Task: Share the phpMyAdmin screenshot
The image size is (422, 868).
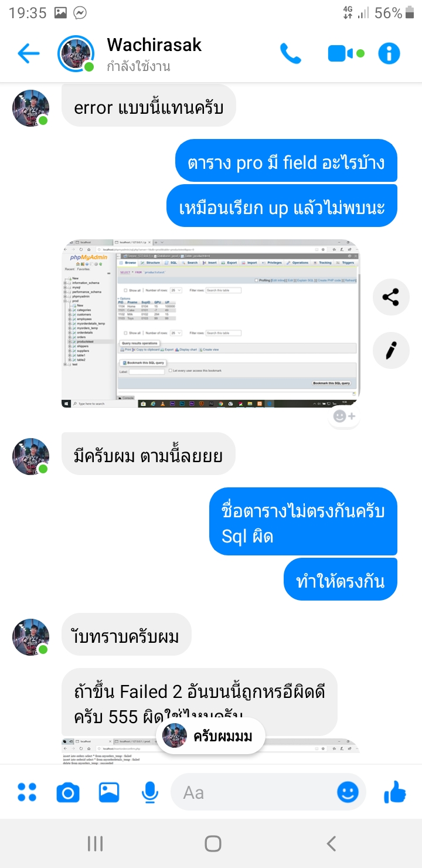Action: (391, 297)
